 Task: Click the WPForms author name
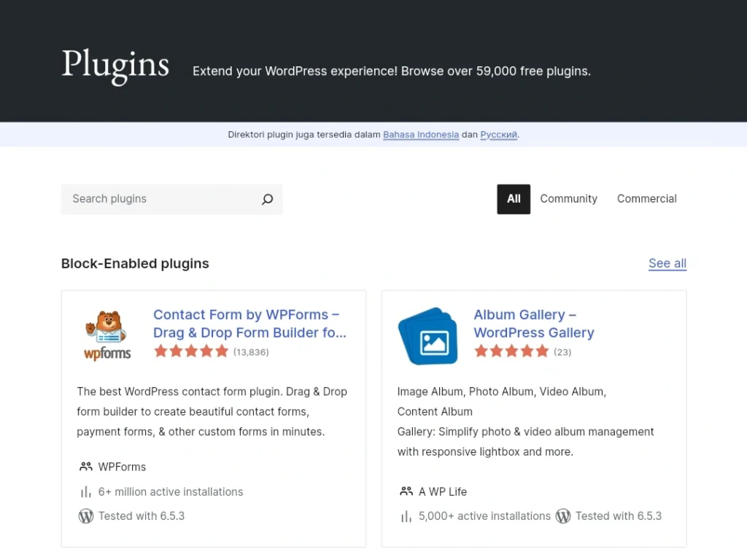tap(122, 467)
